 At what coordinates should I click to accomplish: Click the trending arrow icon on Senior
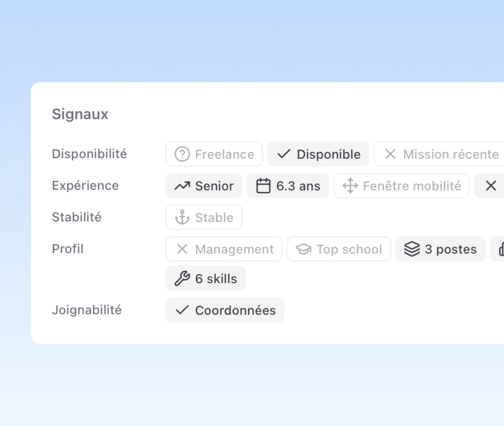point(182,186)
